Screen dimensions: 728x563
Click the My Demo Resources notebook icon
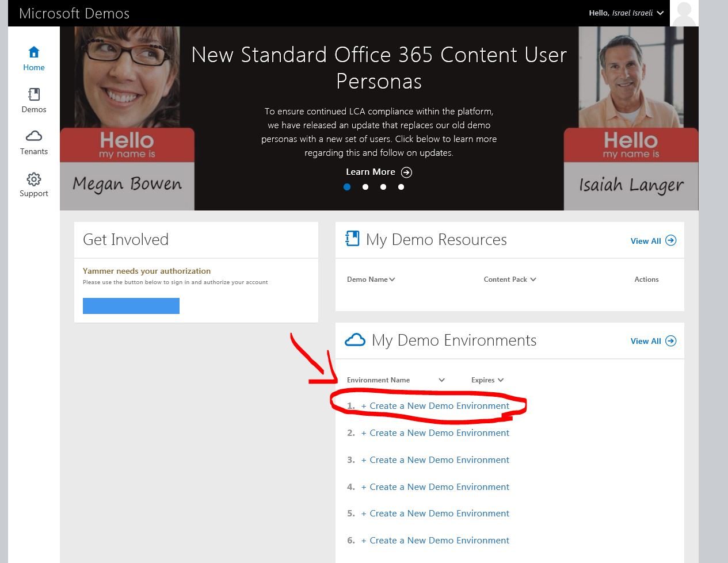[x=352, y=238]
